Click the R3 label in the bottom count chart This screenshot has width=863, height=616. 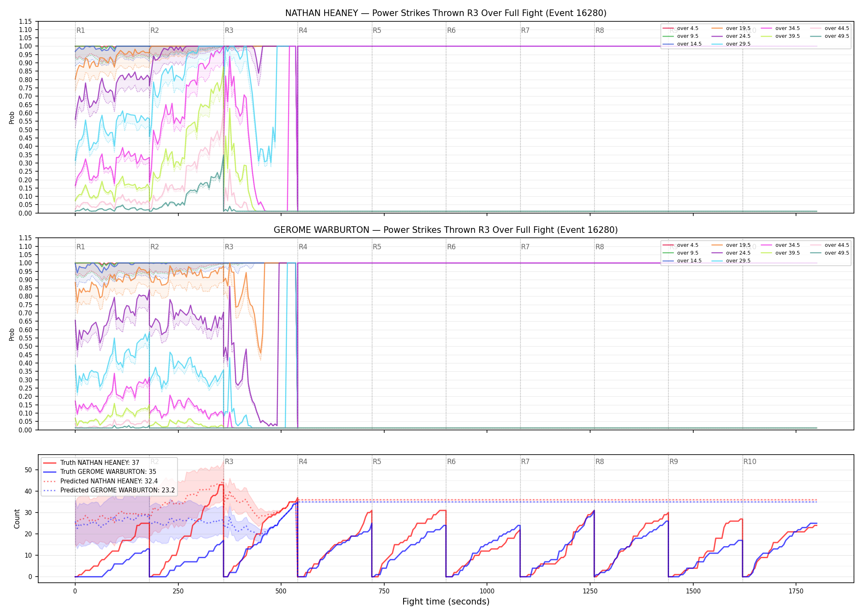pyautogui.click(x=229, y=462)
